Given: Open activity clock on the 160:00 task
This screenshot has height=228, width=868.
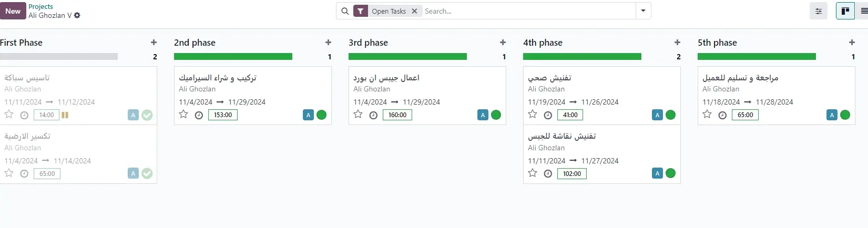Looking at the screenshot, I should click(373, 115).
